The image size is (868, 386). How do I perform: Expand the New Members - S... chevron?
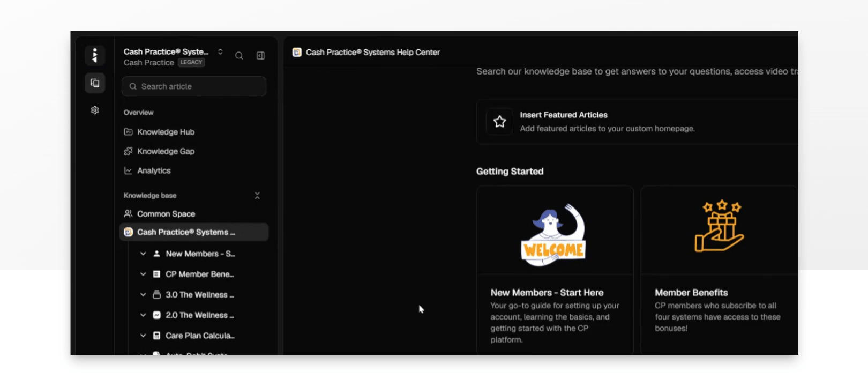pyautogui.click(x=143, y=254)
